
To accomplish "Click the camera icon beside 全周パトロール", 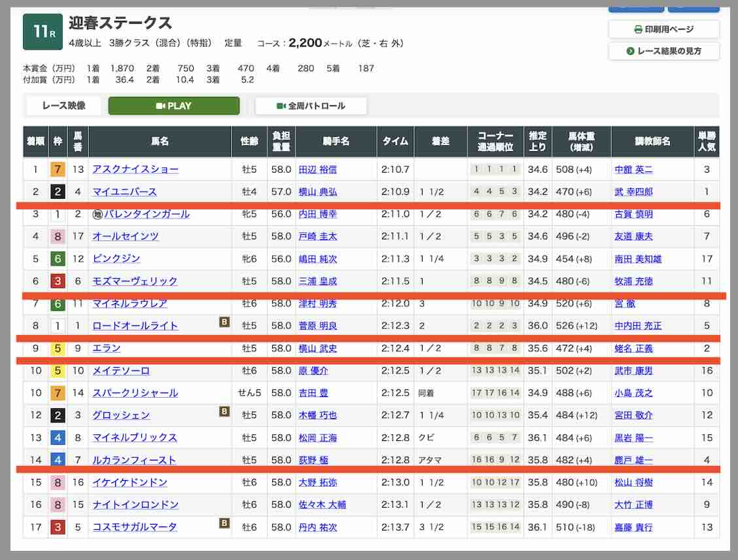I will click(x=281, y=106).
